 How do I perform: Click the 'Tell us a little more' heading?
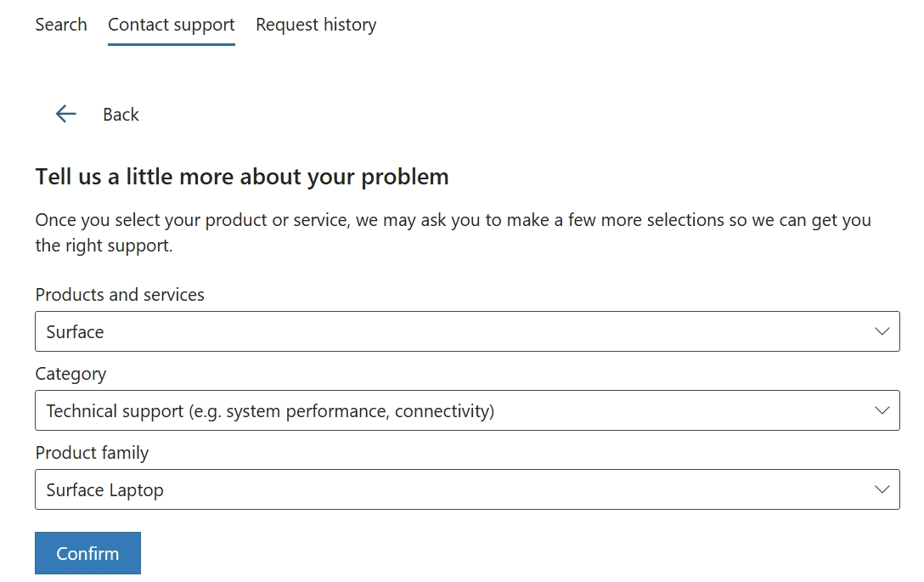point(242,177)
